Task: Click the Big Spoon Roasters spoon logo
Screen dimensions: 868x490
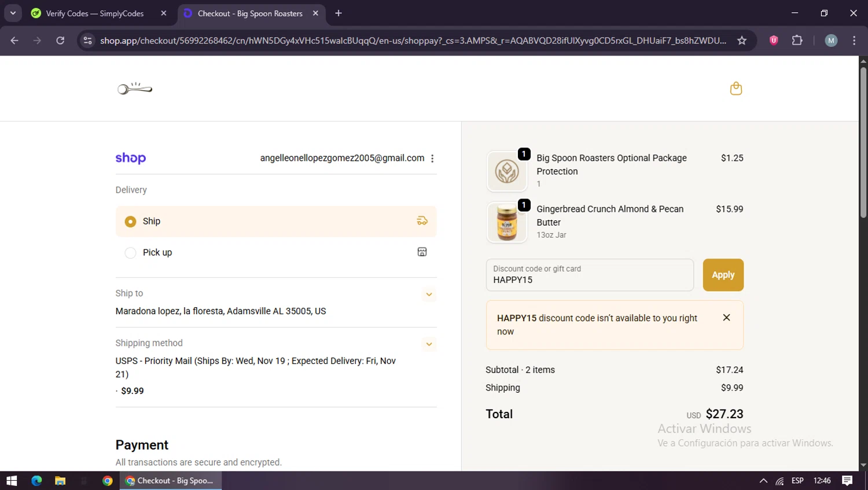Action: (x=135, y=89)
